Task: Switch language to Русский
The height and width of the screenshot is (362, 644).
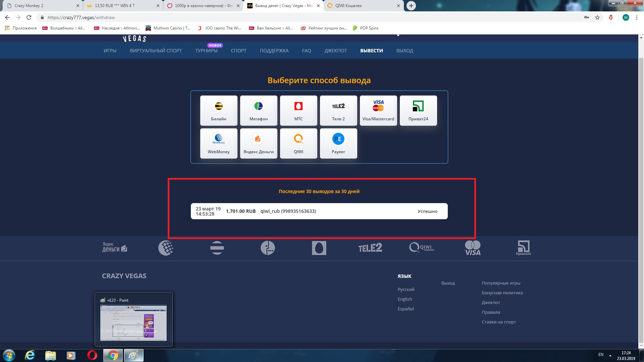Action: pos(406,289)
